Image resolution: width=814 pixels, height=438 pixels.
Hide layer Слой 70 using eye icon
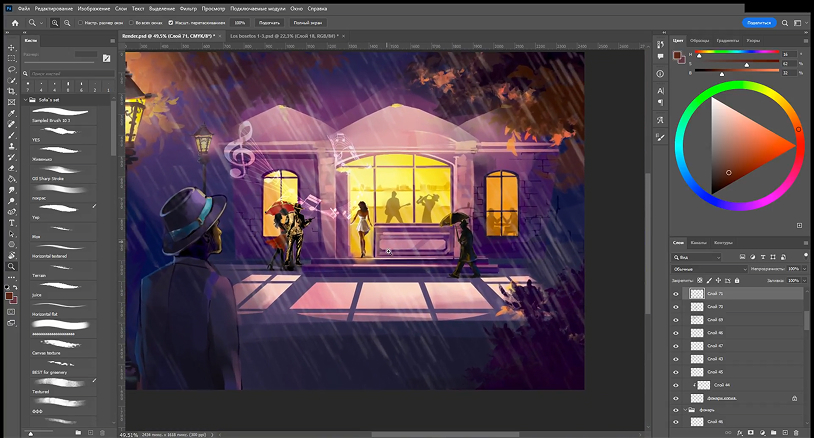(x=677, y=307)
